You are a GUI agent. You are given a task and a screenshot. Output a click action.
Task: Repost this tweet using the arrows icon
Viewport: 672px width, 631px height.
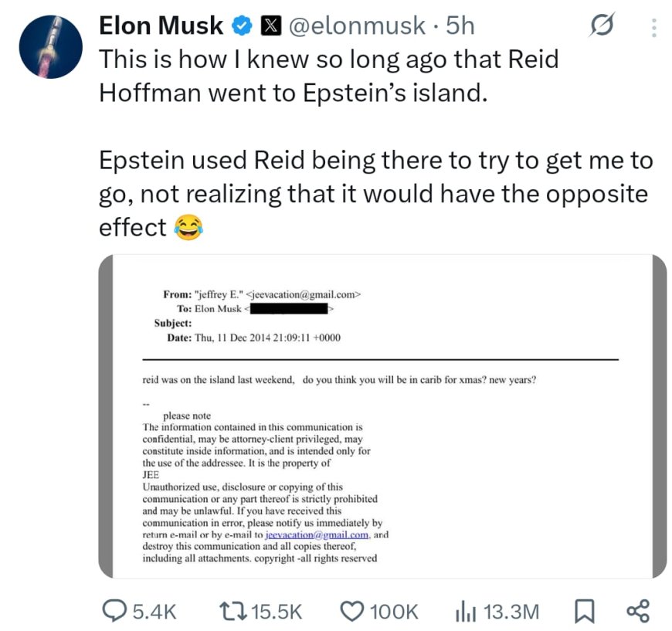click(232, 611)
